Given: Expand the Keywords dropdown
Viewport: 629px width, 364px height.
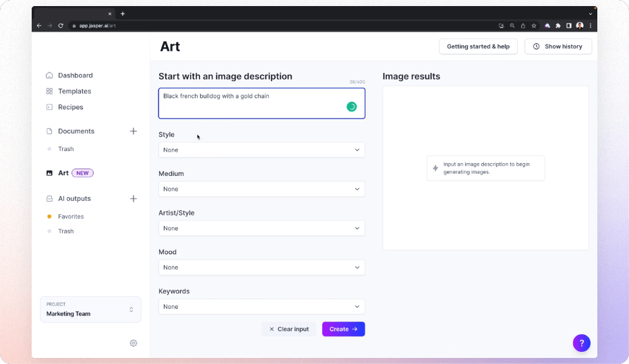Looking at the screenshot, I should point(262,307).
